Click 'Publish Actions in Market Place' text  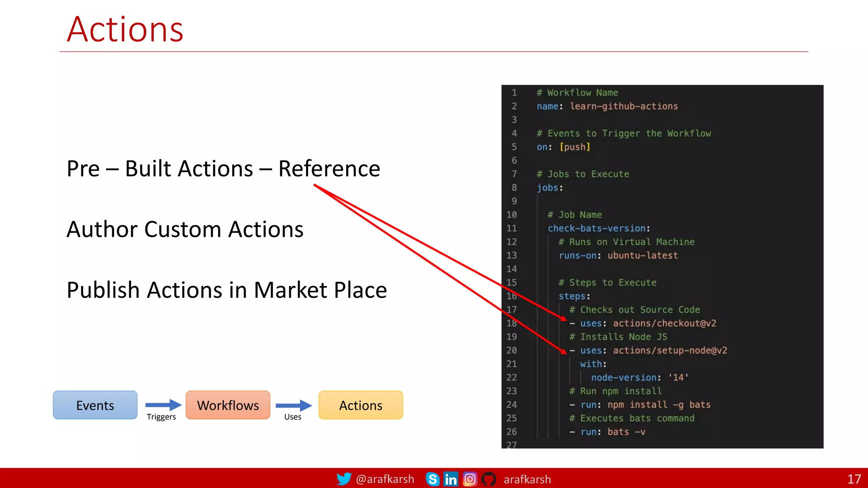pyautogui.click(x=227, y=290)
